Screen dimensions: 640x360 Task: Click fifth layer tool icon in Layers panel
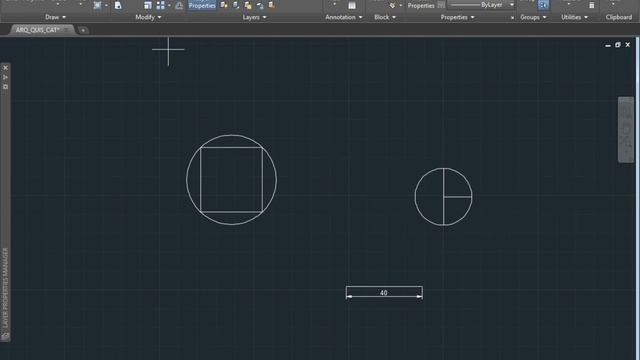tap(271, 5)
